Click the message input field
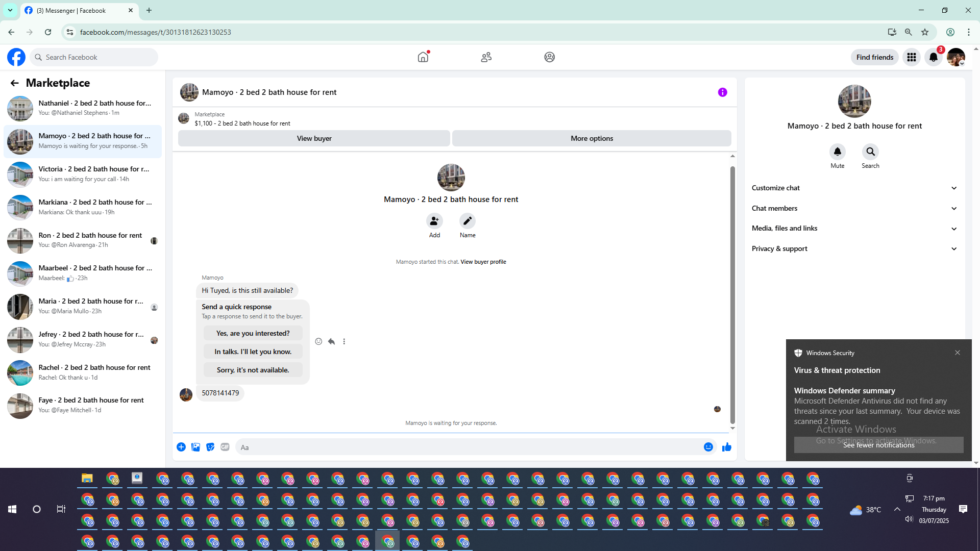Image resolution: width=980 pixels, height=551 pixels. coord(467,447)
